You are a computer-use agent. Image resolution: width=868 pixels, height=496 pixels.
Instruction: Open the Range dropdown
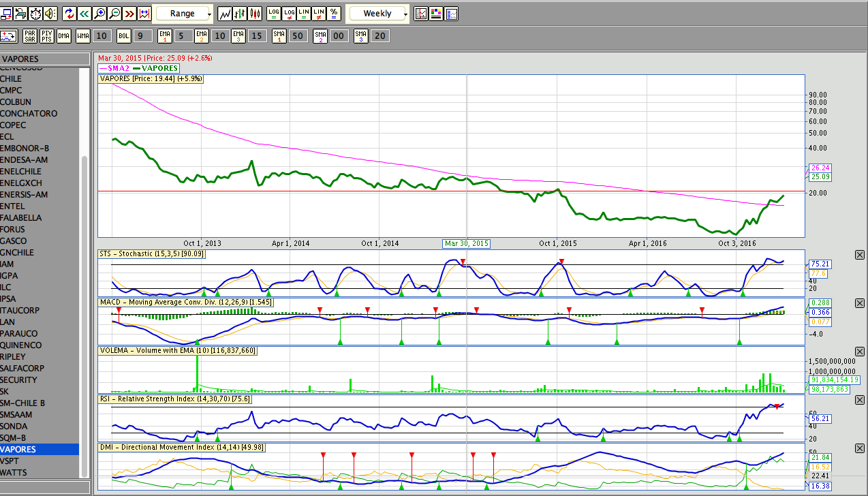pos(184,14)
